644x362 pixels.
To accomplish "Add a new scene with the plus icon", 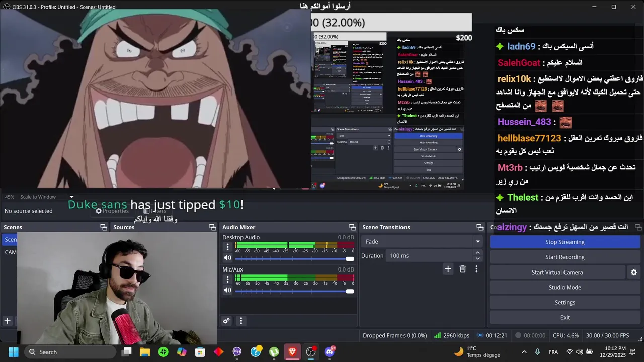I will [x=8, y=321].
